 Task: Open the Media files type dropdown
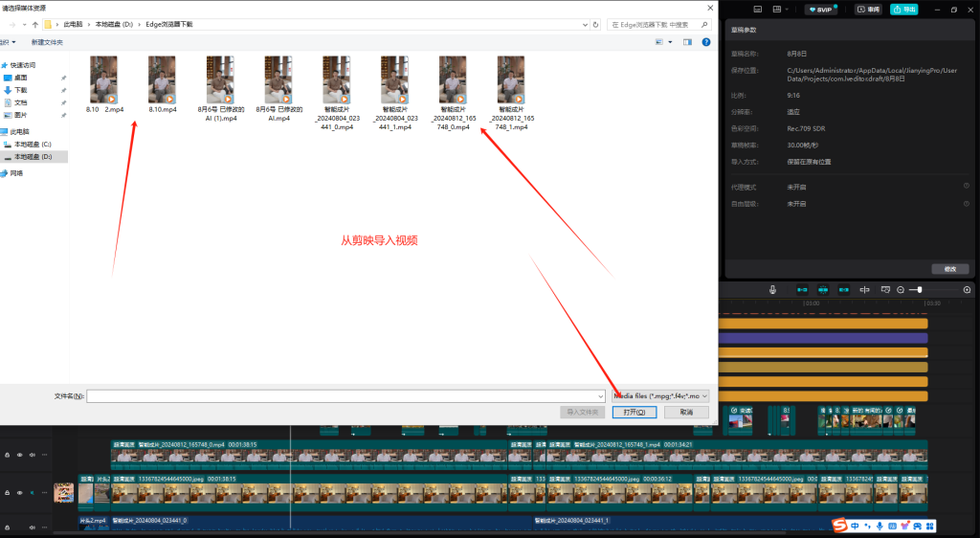[660, 396]
